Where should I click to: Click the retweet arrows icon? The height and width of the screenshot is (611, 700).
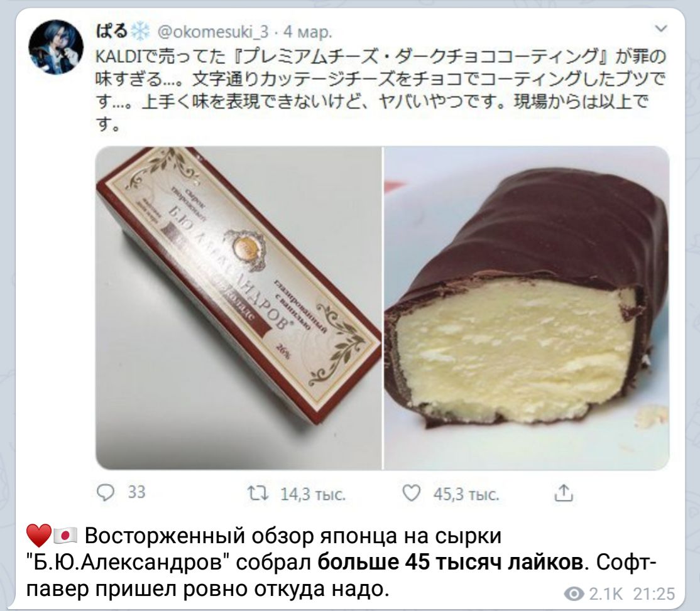(x=258, y=494)
